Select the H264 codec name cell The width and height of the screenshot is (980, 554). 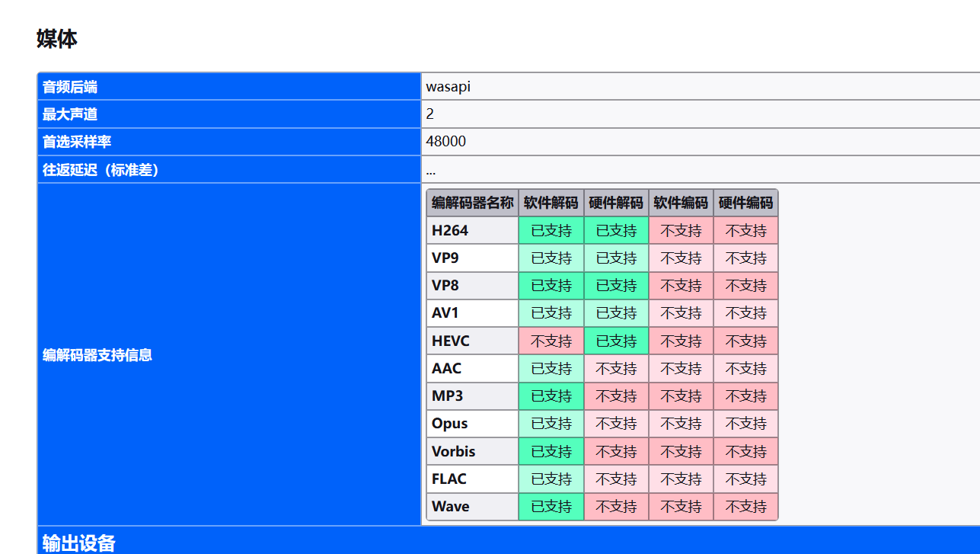tap(473, 230)
